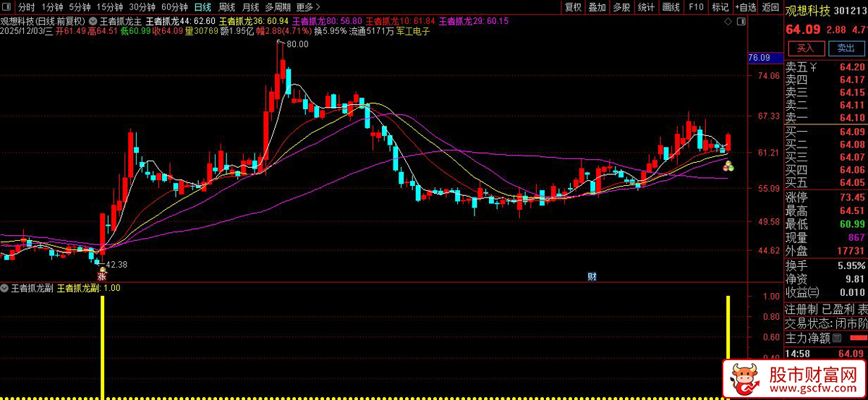Switch to 分时 intraday chart
This screenshot has height=400, width=868.
(27, 7)
